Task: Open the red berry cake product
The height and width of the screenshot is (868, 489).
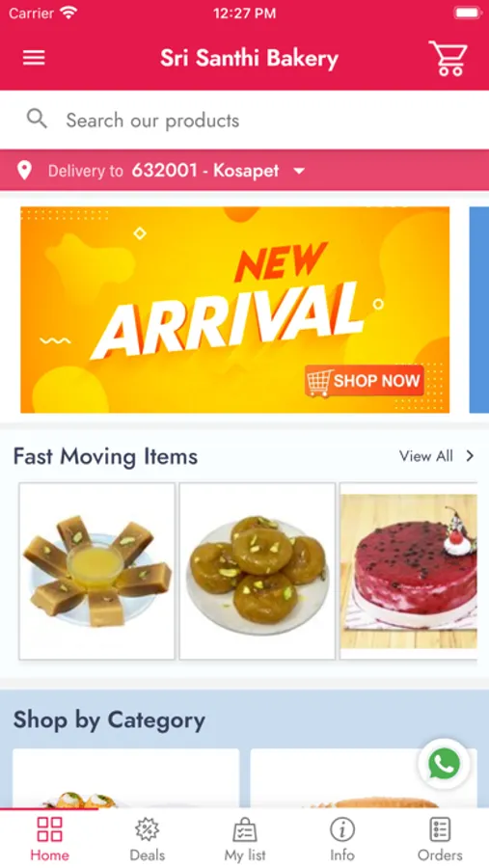Action: pyautogui.click(x=408, y=571)
